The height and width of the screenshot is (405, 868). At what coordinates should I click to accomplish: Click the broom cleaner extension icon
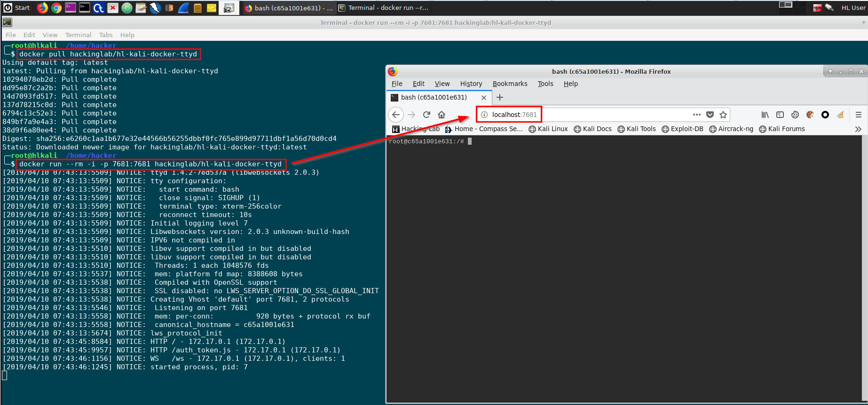coord(840,115)
